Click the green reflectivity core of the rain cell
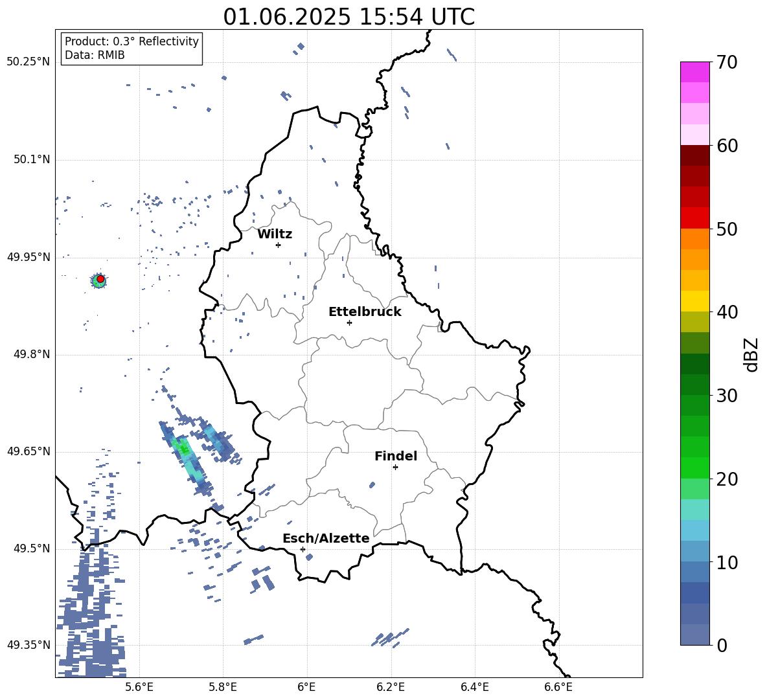The height and width of the screenshot is (700, 767). 183,448
